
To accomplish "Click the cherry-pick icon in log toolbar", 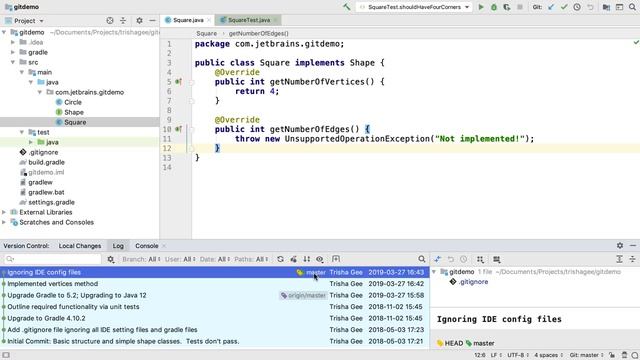I will 293,259.
